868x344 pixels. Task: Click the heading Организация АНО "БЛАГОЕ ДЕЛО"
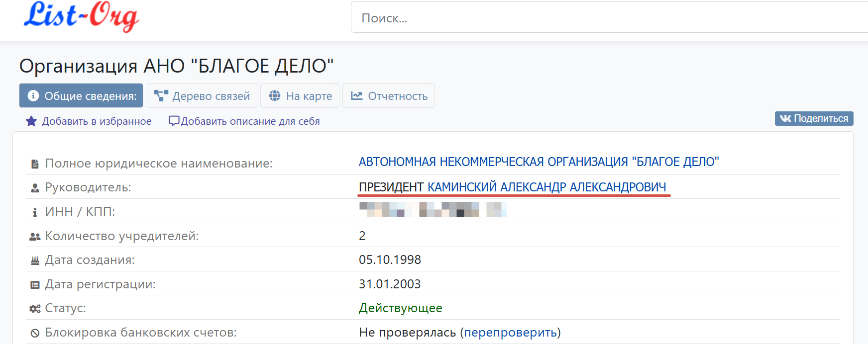coord(176,66)
